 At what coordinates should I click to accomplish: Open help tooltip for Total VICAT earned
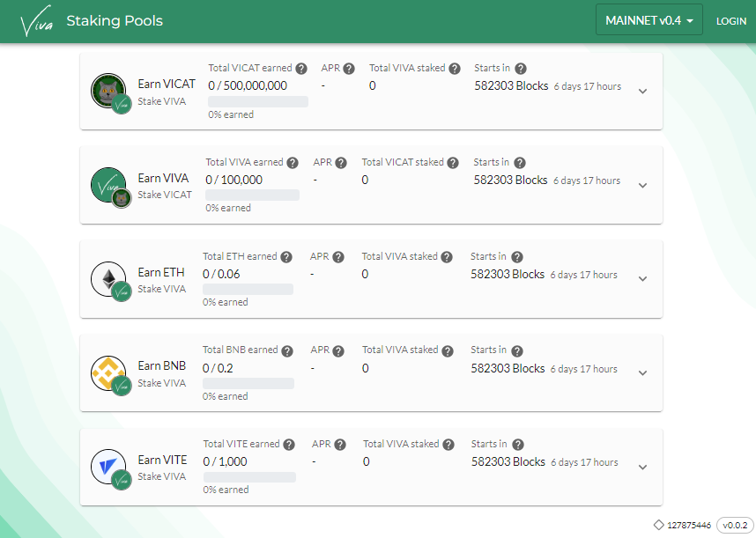pyautogui.click(x=301, y=68)
